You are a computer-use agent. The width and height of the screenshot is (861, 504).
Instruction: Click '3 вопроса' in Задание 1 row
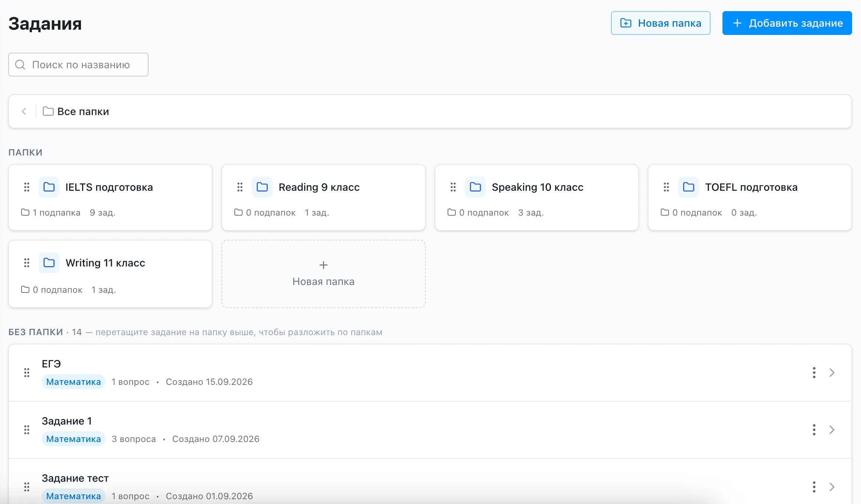pyautogui.click(x=134, y=439)
